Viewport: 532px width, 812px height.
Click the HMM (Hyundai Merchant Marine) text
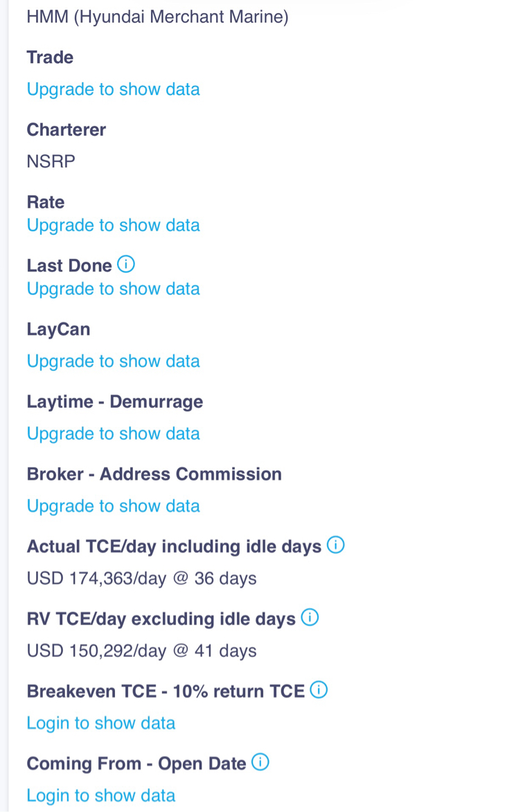point(157,17)
